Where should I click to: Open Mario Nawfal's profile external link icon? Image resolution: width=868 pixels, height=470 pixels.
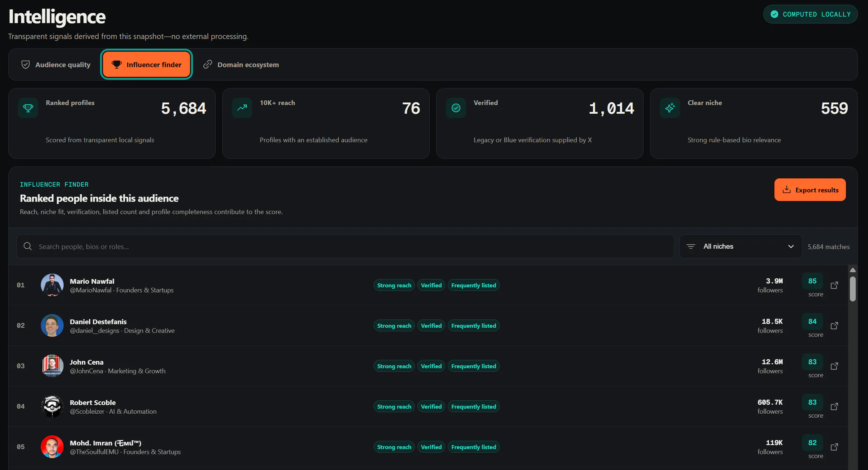click(834, 285)
